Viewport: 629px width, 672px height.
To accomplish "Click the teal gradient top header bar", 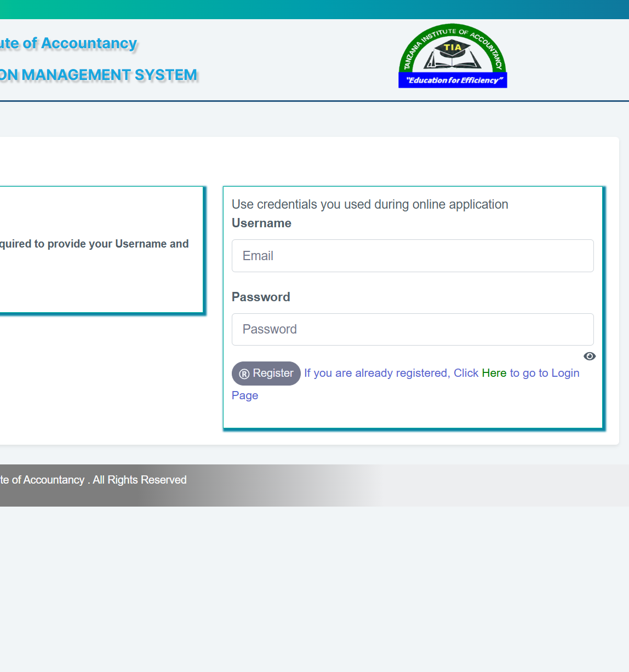I will click(314, 9).
